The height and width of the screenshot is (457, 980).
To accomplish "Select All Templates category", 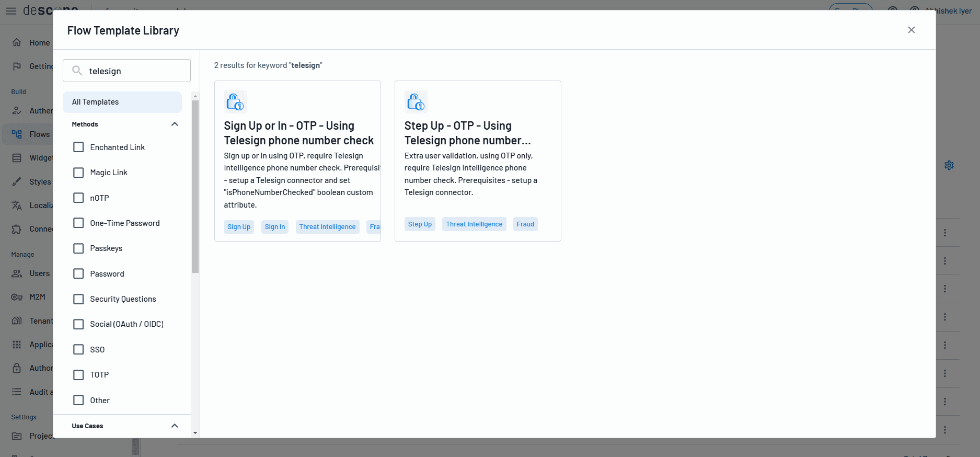I will (122, 102).
